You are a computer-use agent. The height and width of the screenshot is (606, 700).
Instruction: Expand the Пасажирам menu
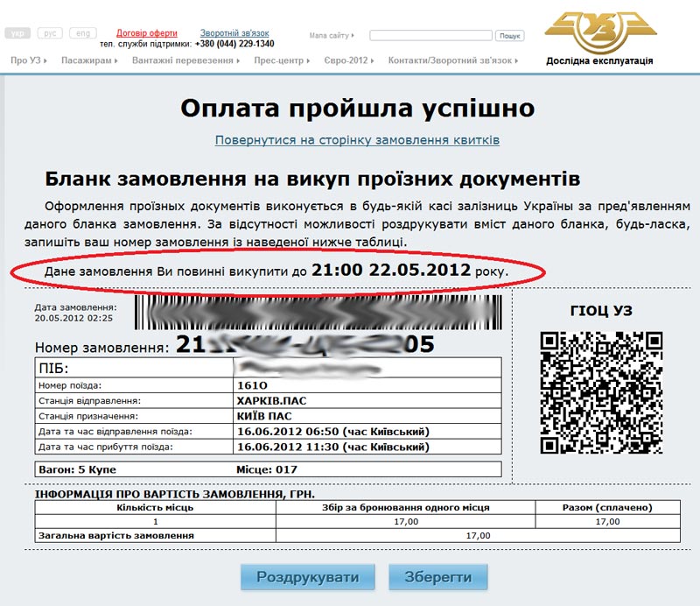click(x=89, y=60)
